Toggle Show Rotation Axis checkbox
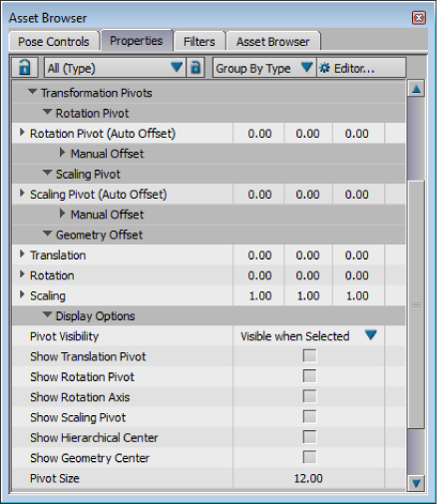The height and width of the screenshot is (504, 437). point(309,396)
